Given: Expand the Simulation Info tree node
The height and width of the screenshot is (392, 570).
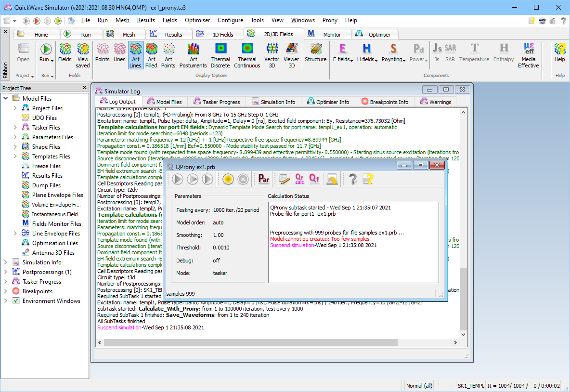Looking at the screenshot, I should [6, 262].
